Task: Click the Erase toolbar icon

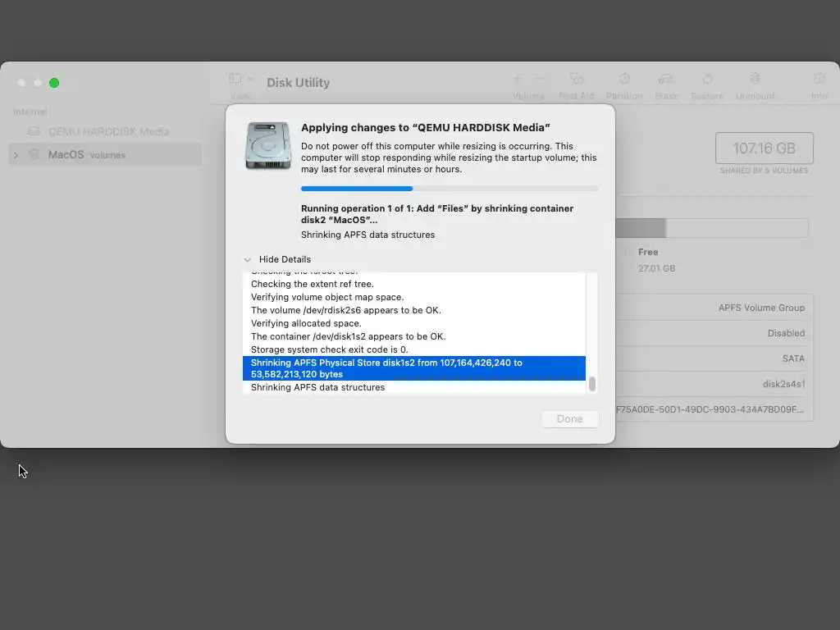Action: tap(666, 79)
